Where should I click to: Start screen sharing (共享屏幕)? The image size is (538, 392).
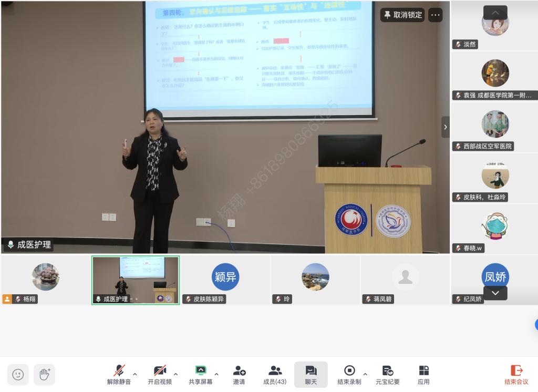click(x=200, y=374)
